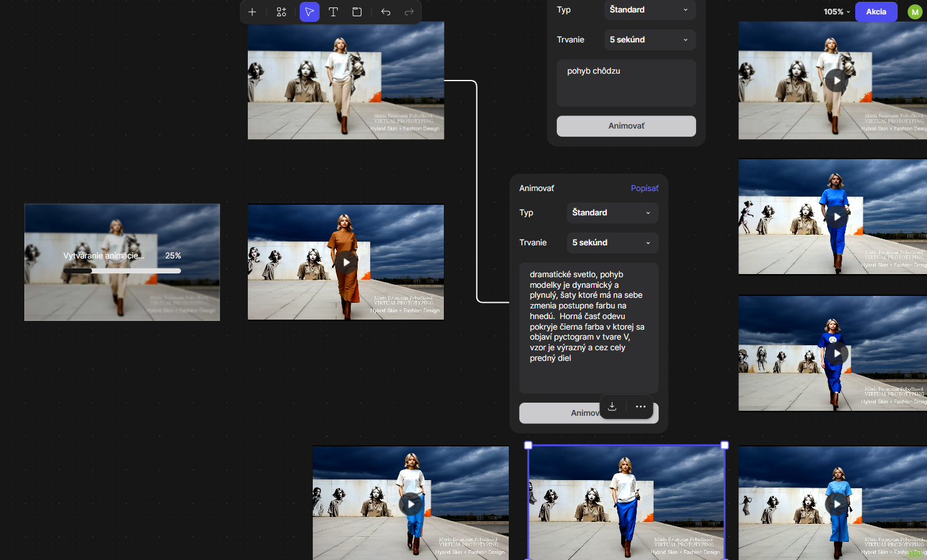Download the selected video
Viewport: 927px width, 560px height.
612,406
